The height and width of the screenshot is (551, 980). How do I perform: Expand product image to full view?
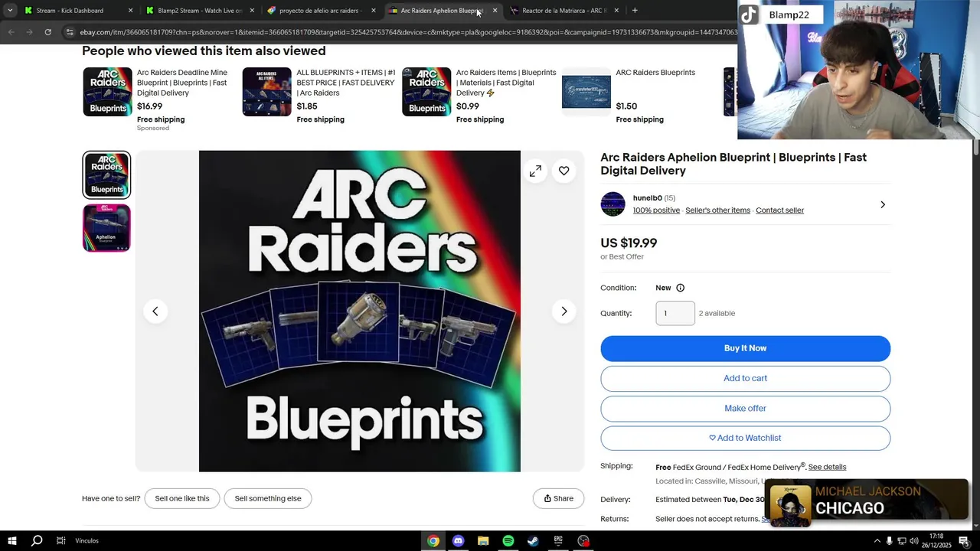[535, 171]
